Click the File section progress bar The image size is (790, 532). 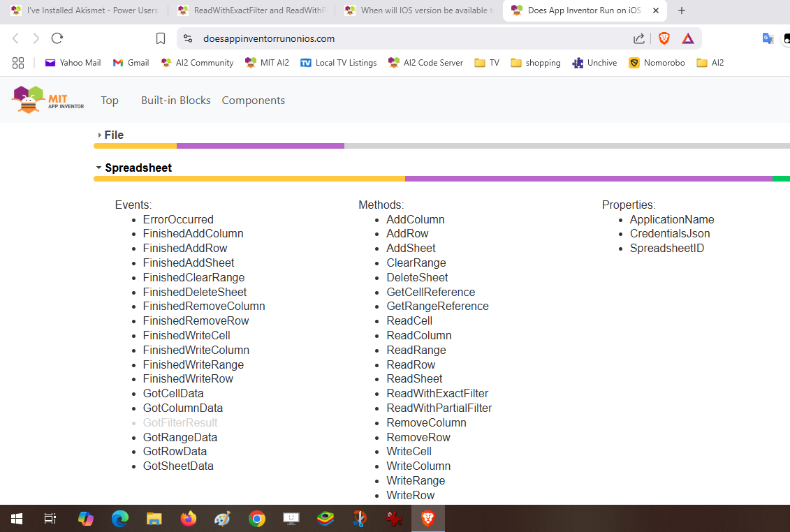point(442,146)
